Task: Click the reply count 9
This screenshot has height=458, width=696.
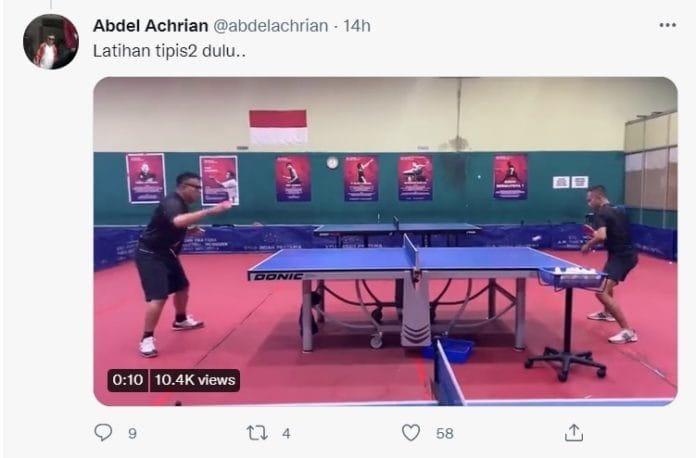Action: pyautogui.click(x=132, y=434)
